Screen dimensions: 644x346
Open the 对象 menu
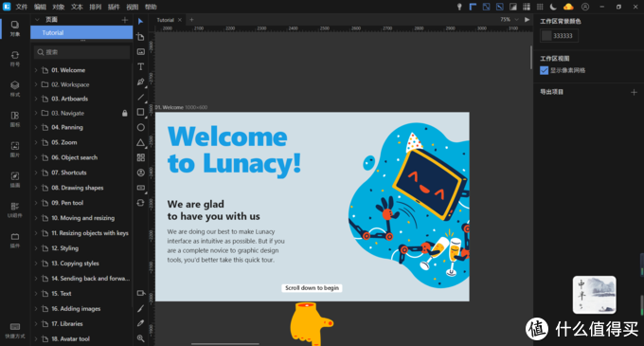(59, 7)
